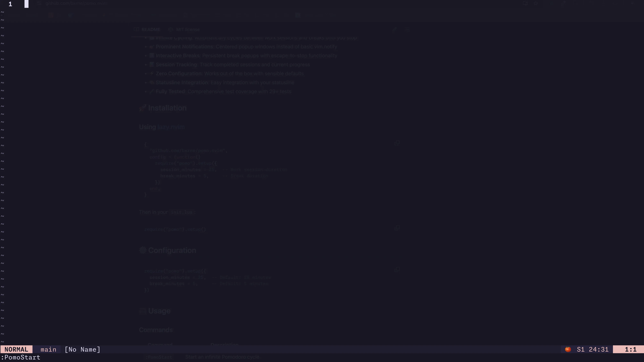Viewport: 644px width, 362px height.
Task: Click the :PomoStart command line text
Action: [x=21, y=357]
